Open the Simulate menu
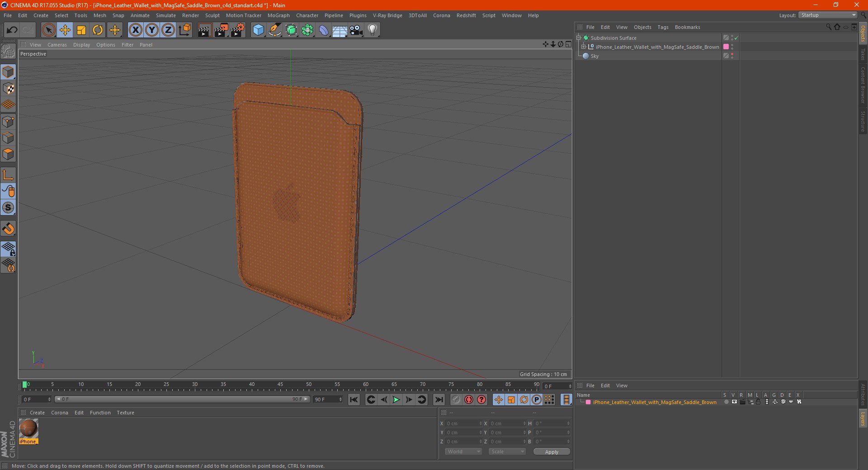The height and width of the screenshot is (470, 868). [x=165, y=15]
